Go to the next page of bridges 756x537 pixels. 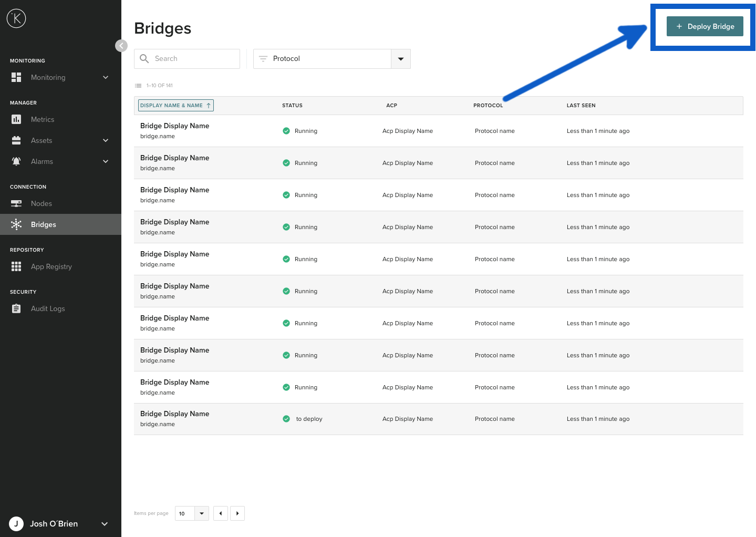(x=237, y=513)
